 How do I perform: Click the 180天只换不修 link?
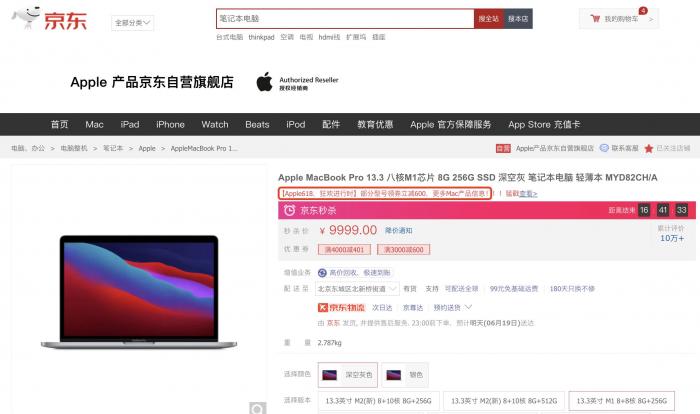pos(572,289)
